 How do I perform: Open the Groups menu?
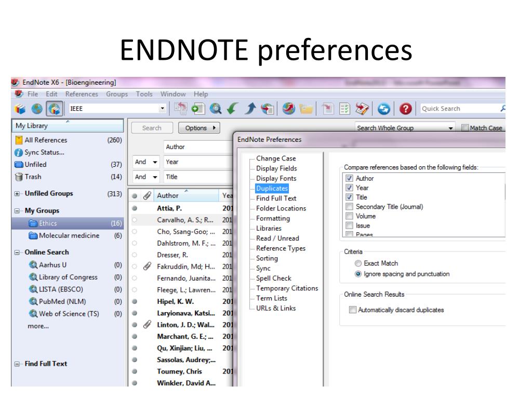click(117, 94)
